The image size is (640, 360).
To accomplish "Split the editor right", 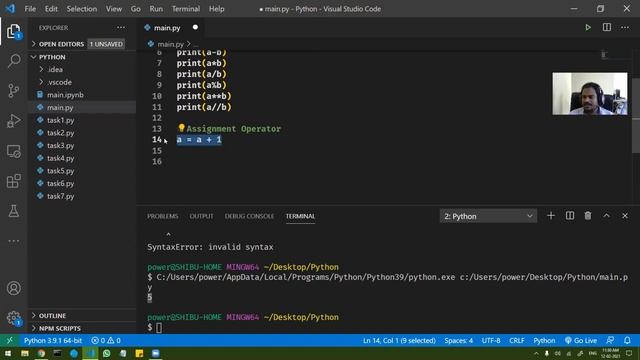I will click(607, 27).
